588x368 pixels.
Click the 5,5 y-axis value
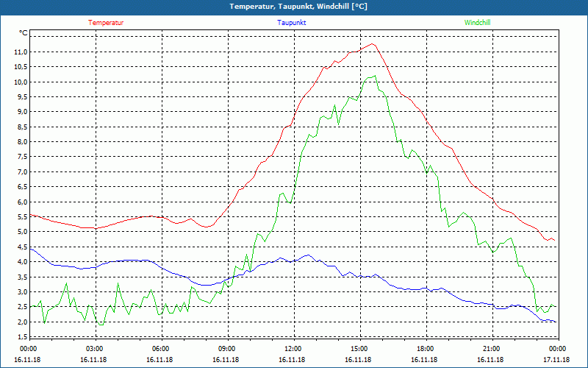(x=22, y=217)
